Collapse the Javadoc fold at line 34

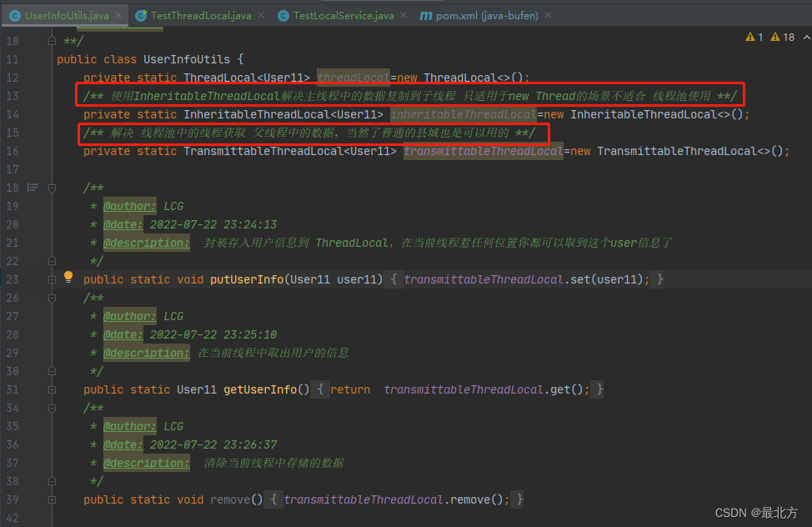point(52,409)
